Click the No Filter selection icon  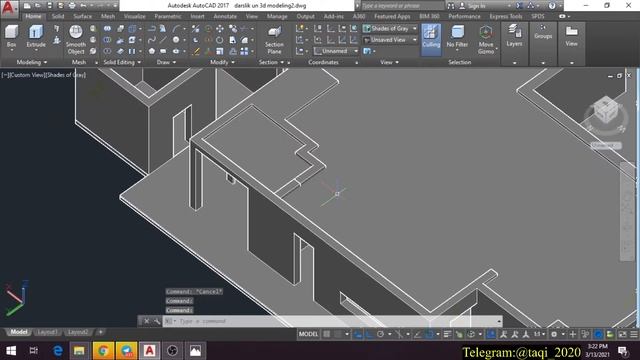coord(457,37)
